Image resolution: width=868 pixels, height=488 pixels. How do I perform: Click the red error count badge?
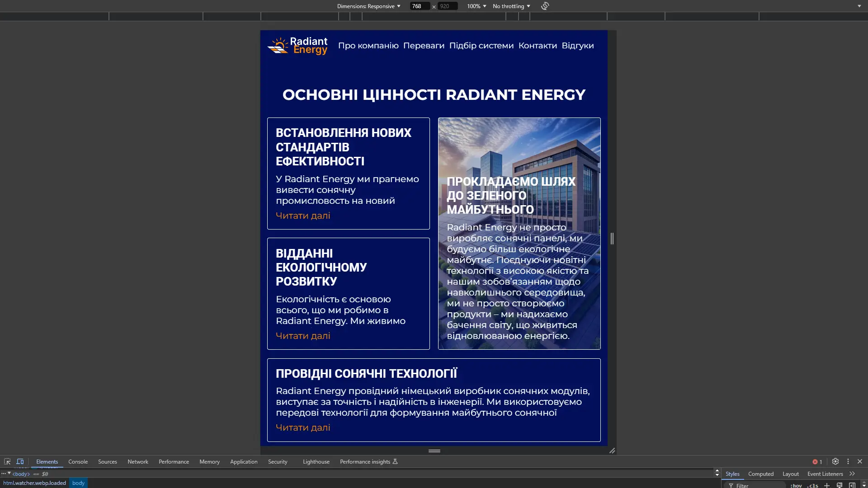(817, 462)
